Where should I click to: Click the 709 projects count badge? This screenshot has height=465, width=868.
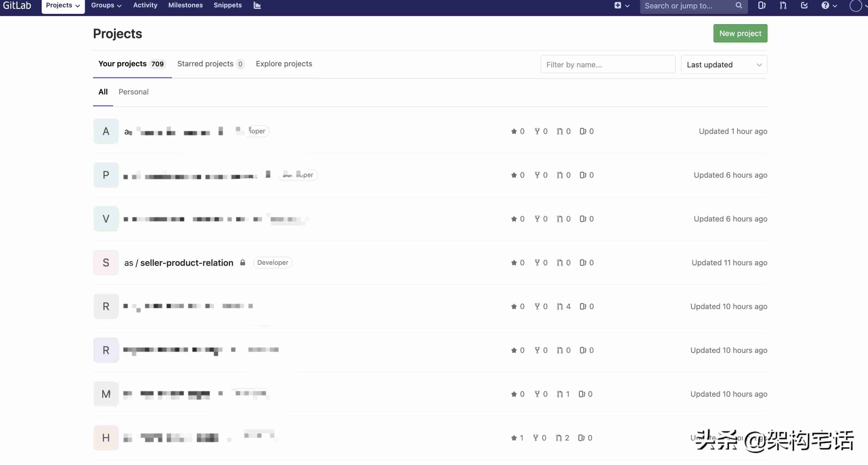pos(157,64)
